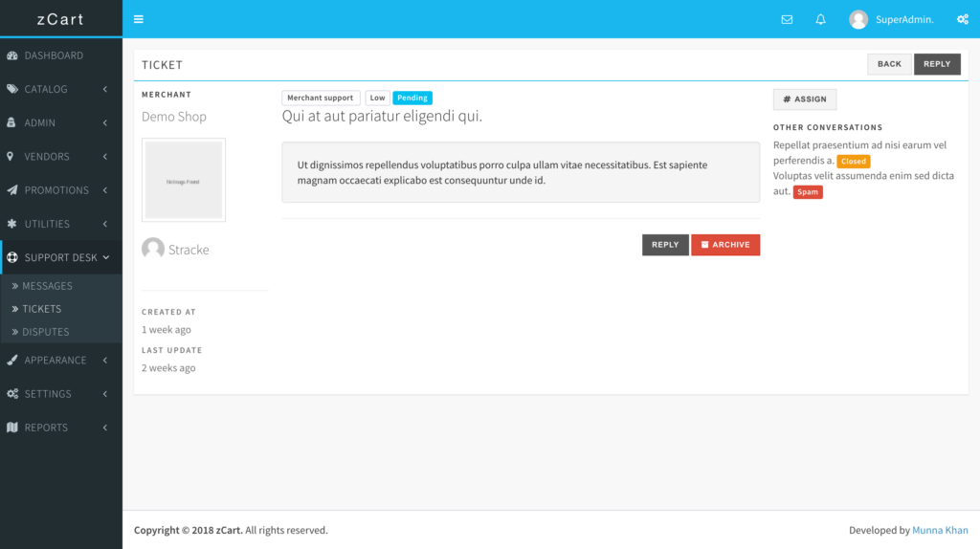The width and height of the screenshot is (980, 549).
Task: Click the Stracke user avatar icon
Action: (x=152, y=249)
